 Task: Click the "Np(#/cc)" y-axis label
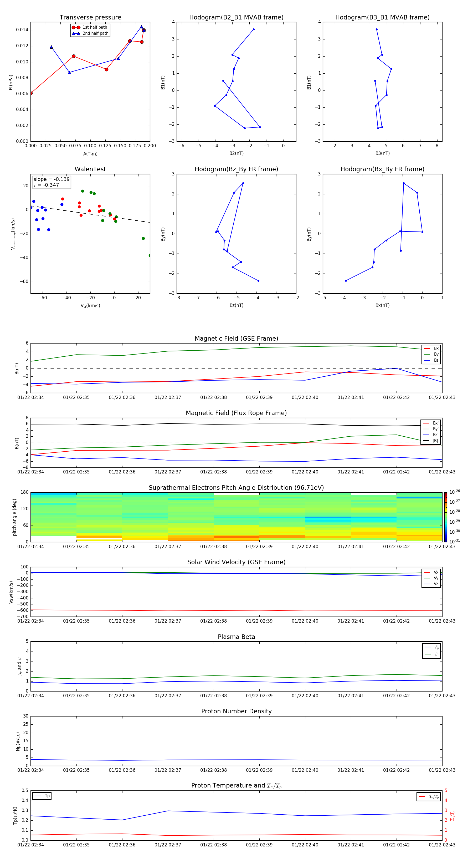pyautogui.click(x=18, y=741)
